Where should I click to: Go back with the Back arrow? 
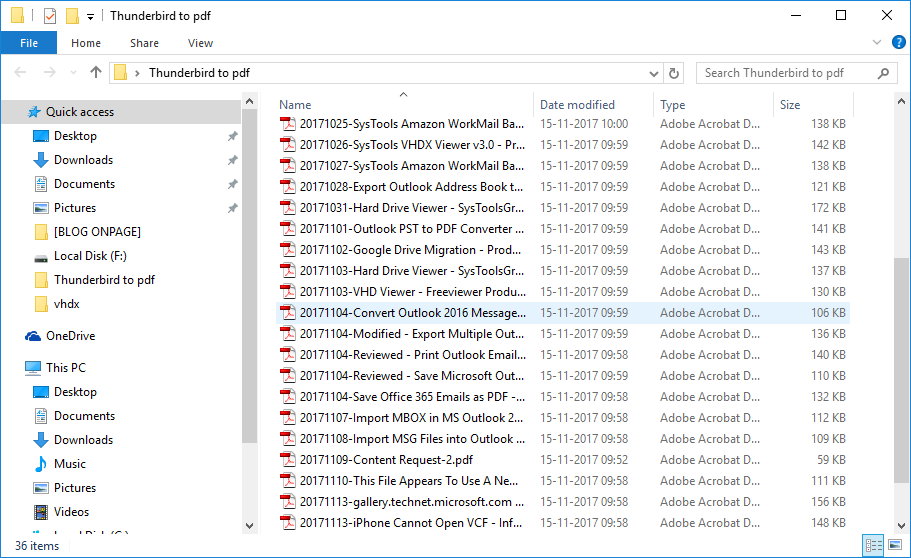point(20,73)
